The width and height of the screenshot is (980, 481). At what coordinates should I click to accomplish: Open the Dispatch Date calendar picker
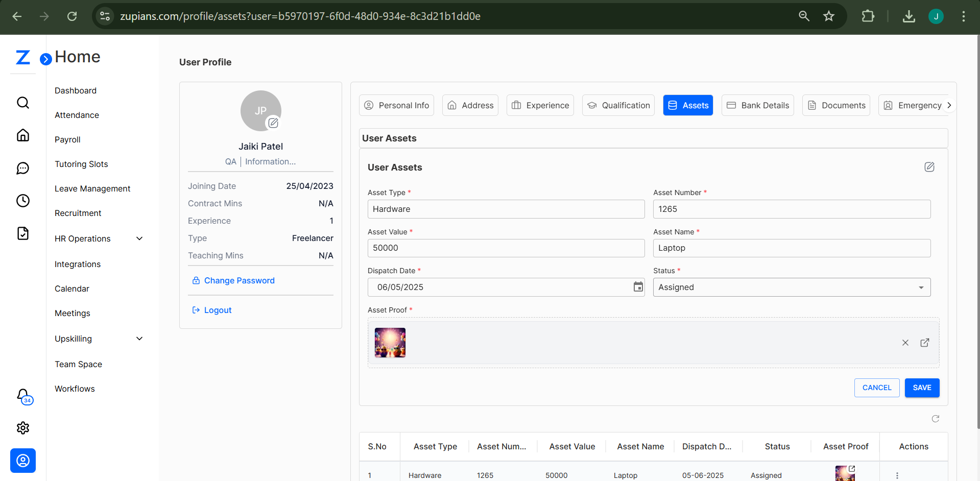[638, 287]
